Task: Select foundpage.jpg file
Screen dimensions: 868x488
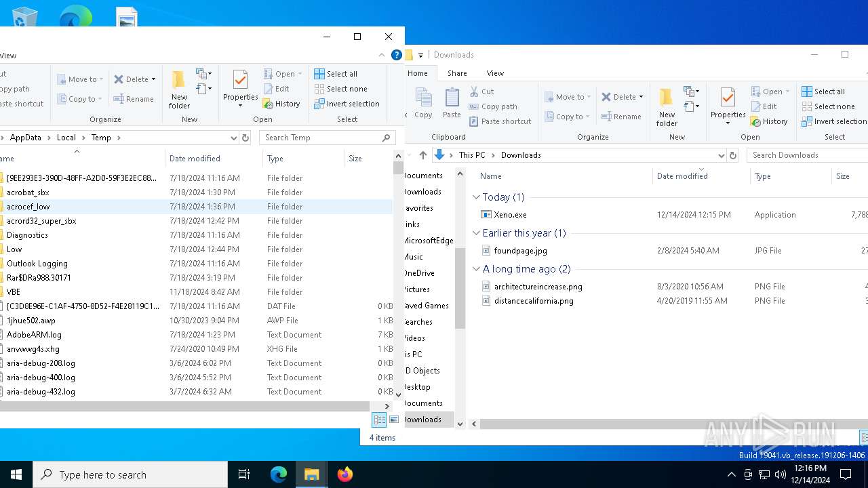Action: tap(520, 251)
